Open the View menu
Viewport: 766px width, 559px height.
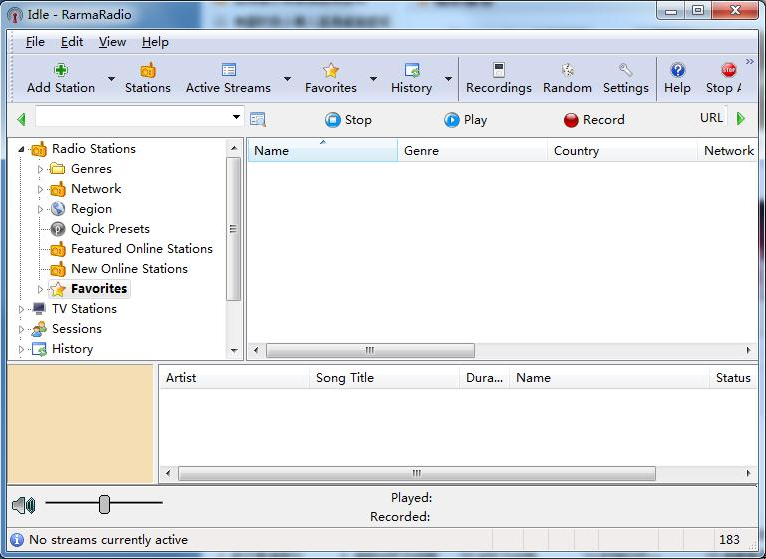112,42
